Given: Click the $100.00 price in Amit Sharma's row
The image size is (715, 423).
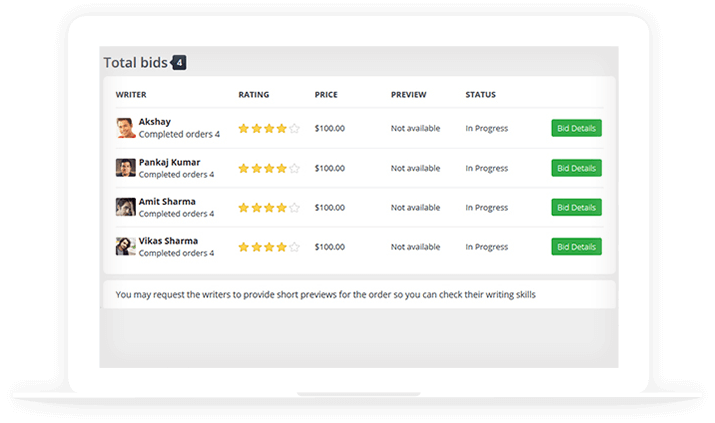Looking at the screenshot, I should tap(330, 207).
